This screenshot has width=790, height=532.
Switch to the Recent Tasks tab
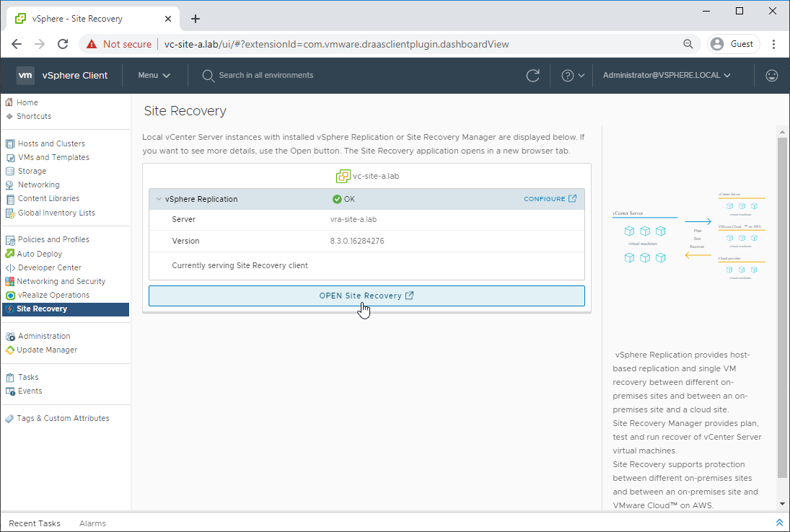(34, 523)
